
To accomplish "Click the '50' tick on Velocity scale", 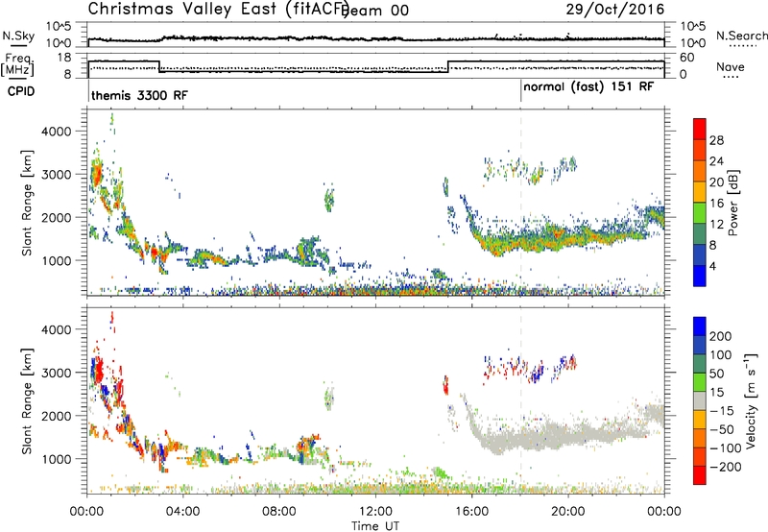I will pyautogui.click(x=716, y=374).
